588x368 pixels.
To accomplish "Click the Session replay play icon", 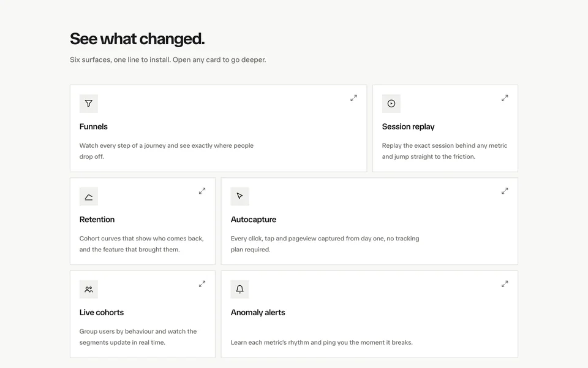I will tap(391, 103).
